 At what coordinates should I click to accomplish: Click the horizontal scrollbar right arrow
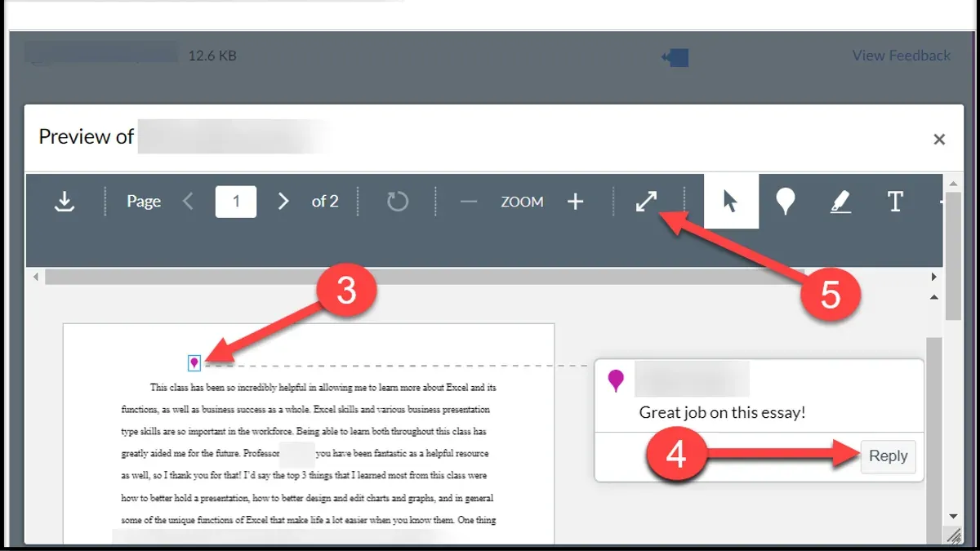934,278
